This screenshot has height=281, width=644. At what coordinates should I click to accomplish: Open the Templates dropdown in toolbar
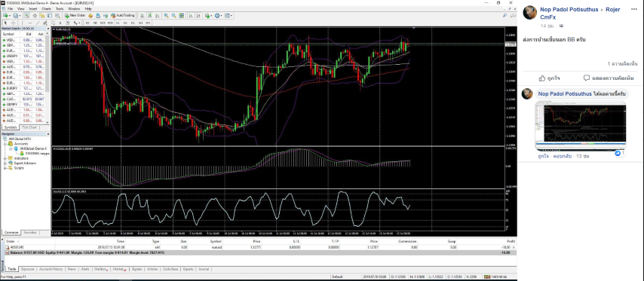pyautogui.click(x=228, y=16)
